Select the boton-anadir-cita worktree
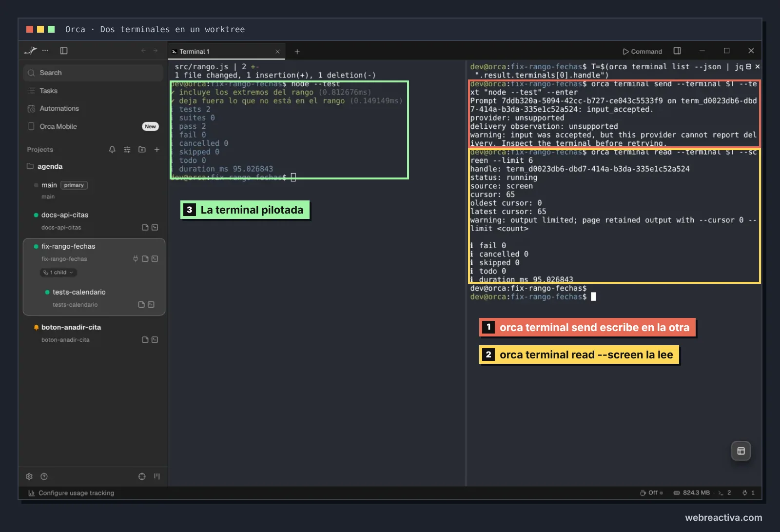The image size is (780, 532). pos(93,333)
